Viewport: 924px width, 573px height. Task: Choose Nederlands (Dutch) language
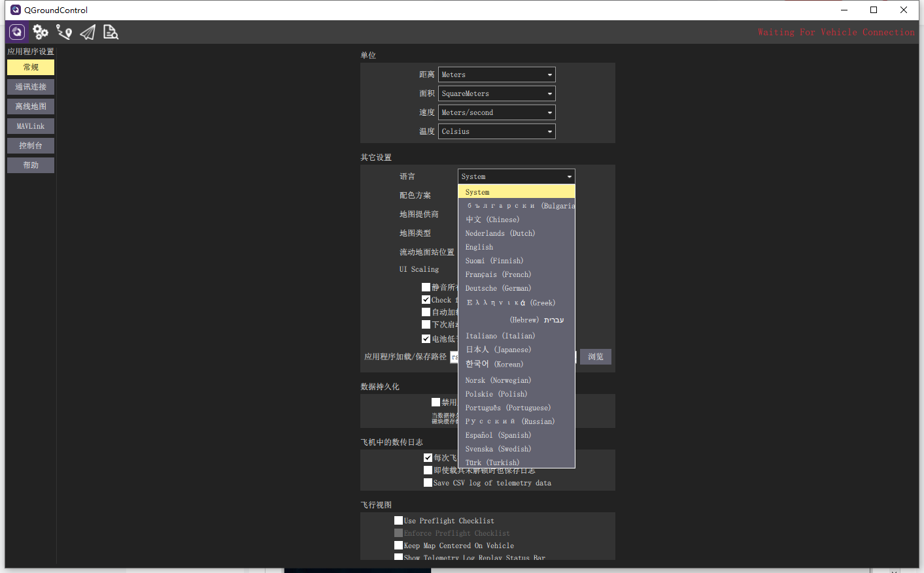[517, 233]
